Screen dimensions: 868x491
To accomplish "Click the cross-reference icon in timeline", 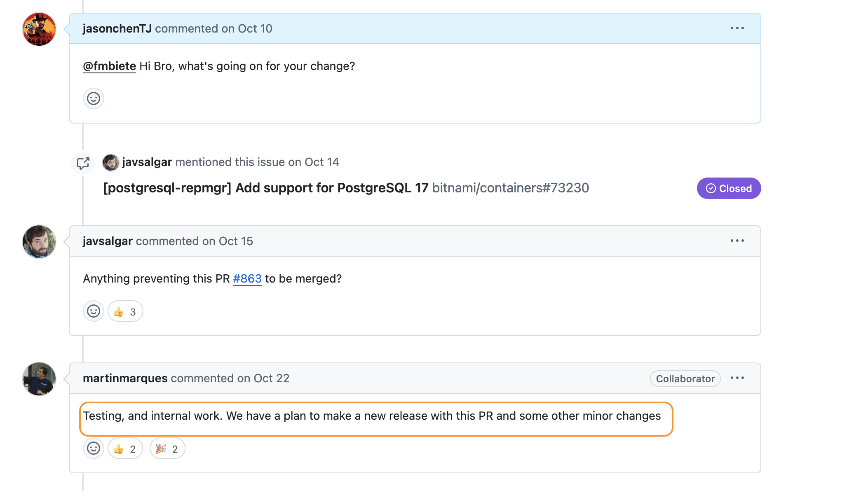I will tap(83, 163).
